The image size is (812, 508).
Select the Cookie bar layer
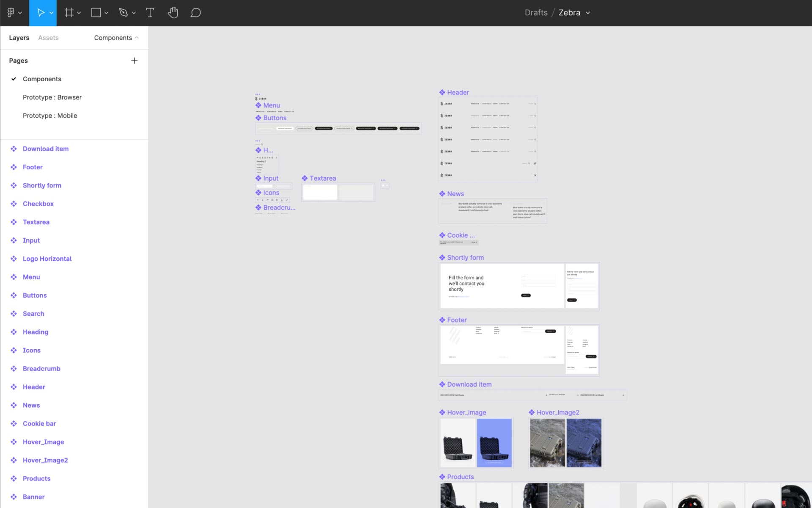[x=39, y=423]
